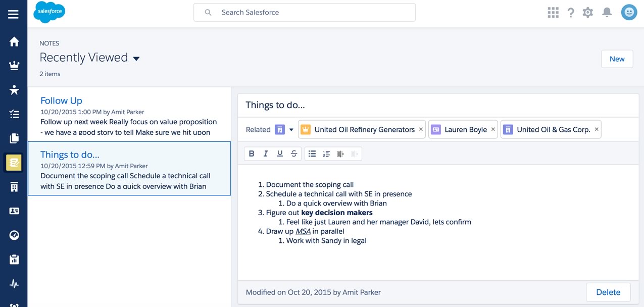644x307 pixels.
Task: Decrease list indent
Action: (x=355, y=154)
